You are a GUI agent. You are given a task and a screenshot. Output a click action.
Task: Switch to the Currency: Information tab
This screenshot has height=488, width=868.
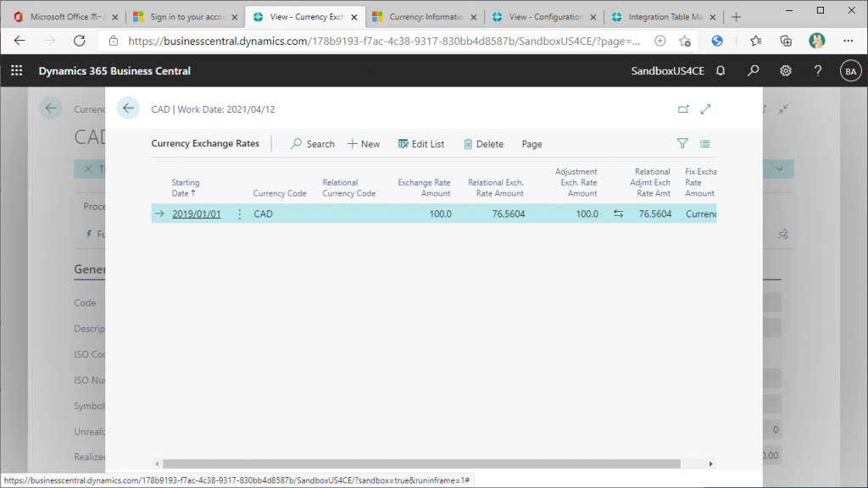[x=426, y=17]
